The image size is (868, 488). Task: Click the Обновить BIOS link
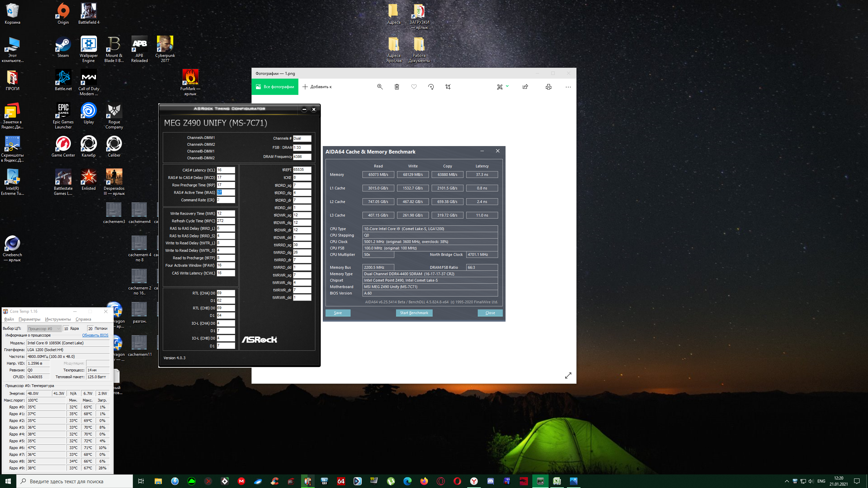click(95, 335)
